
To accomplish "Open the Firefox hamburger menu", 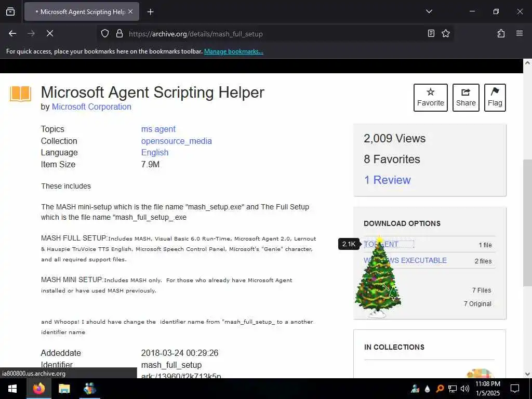I will (519, 34).
